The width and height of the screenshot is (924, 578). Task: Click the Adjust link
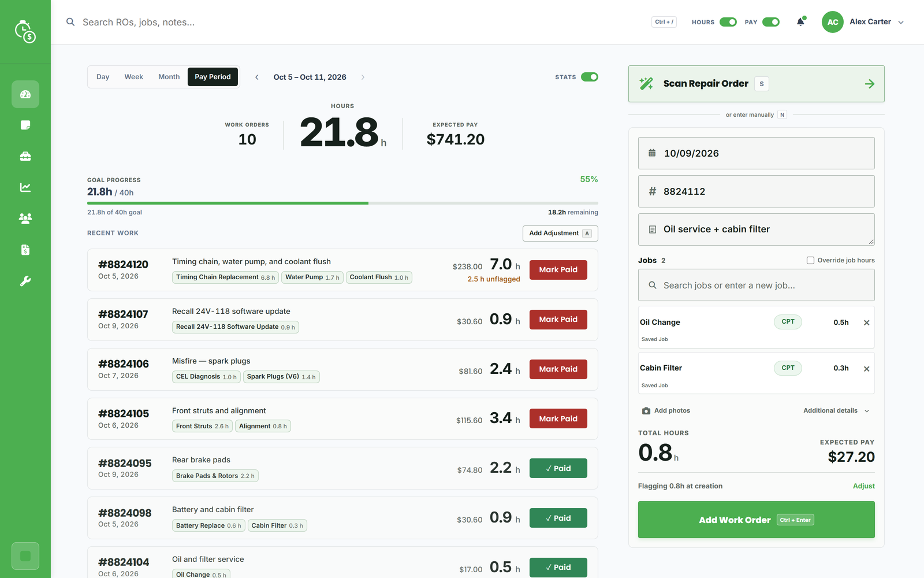pyautogui.click(x=864, y=486)
